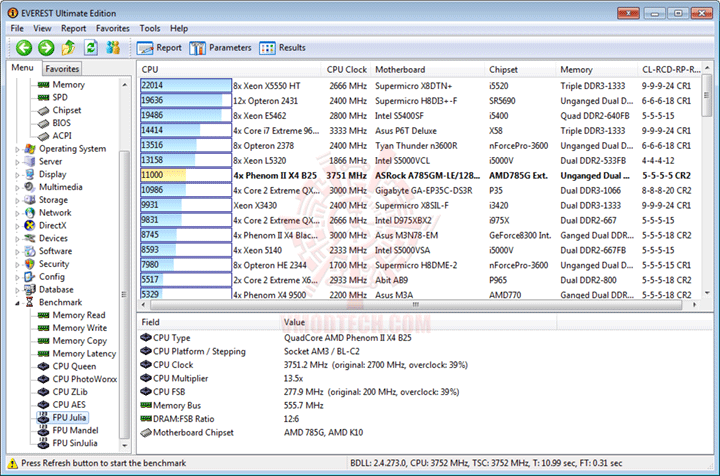Viewport: 720px width, 476px height.
Task: Select the 8x Xeon X5550 HT result row
Action: tap(420, 86)
